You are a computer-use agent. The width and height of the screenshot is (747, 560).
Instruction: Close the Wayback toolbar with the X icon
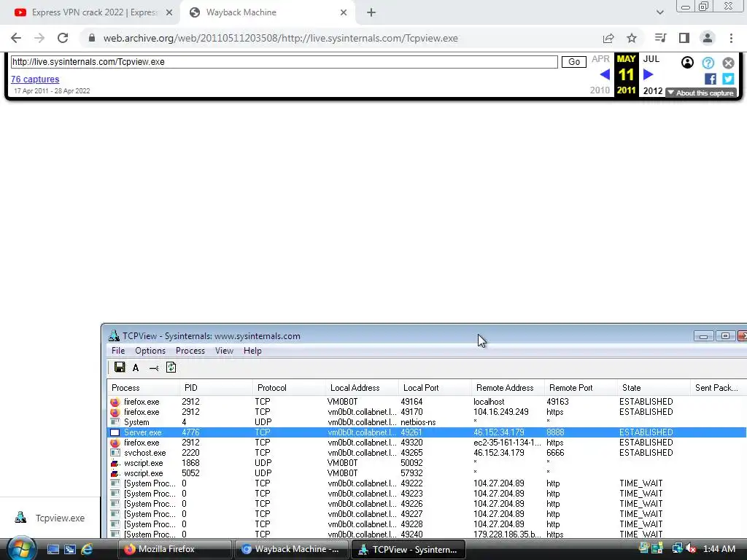[x=729, y=63]
